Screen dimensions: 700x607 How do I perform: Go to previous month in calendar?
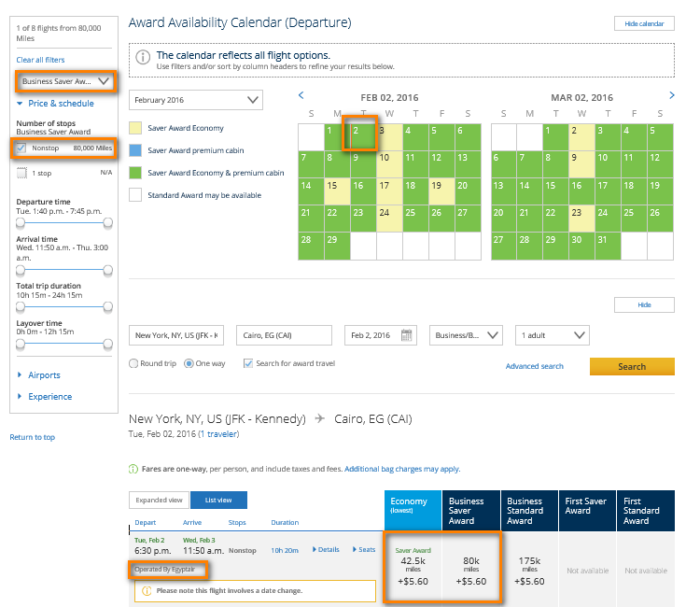pos(301,95)
